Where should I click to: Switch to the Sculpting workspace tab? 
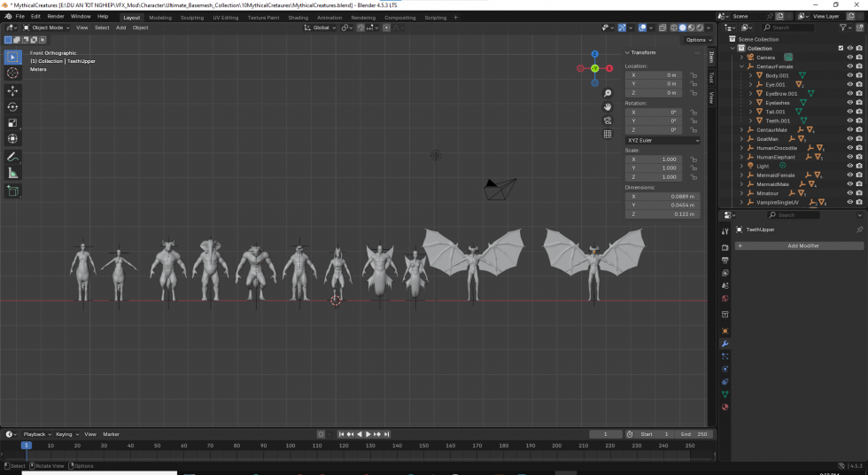pos(191,17)
